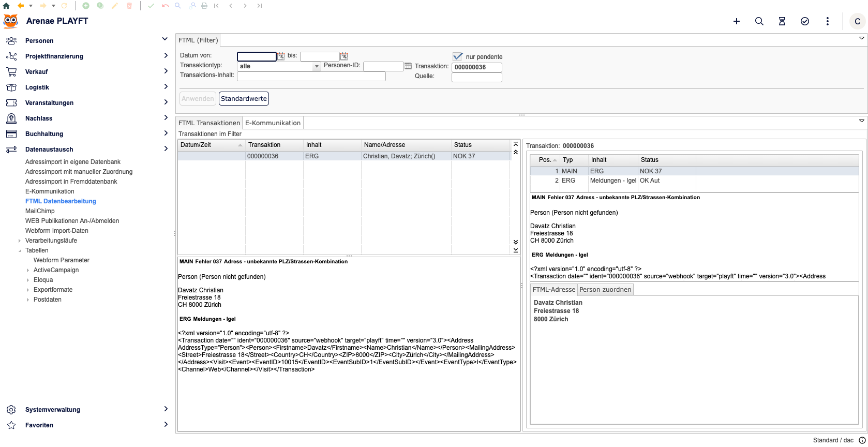
Task: Select the ERG Meldungen row in the transaction detail
Action: [613, 181]
